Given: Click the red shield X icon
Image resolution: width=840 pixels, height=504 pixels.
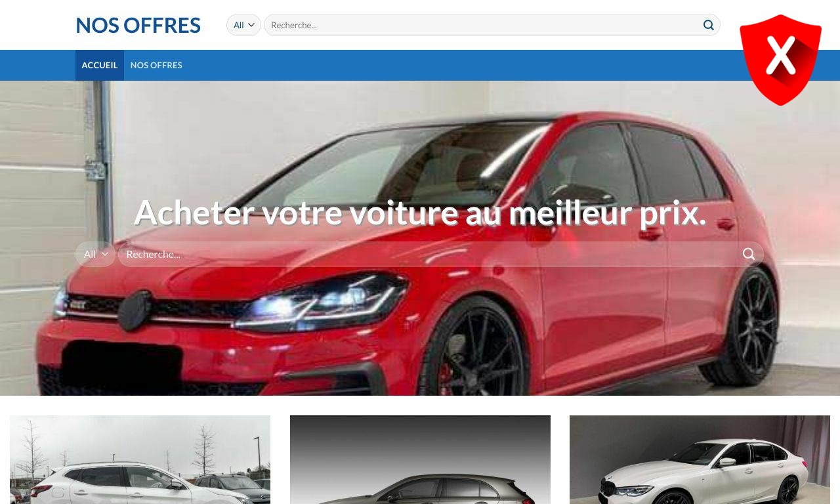Looking at the screenshot, I should click(x=780, y=60).
